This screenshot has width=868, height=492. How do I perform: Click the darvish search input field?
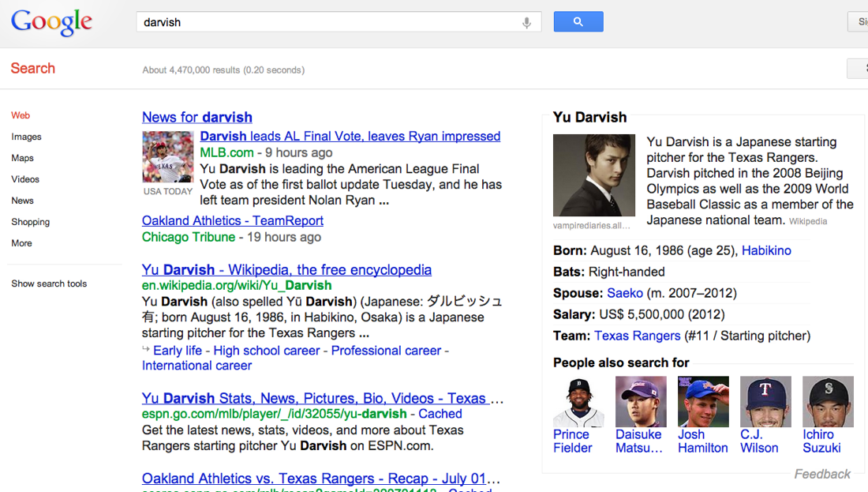pyautogui.click(x=339, y=22)
